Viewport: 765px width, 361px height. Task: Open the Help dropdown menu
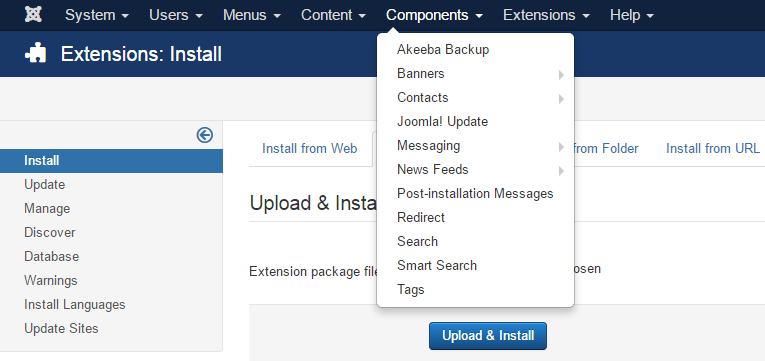[x=632, y=15]
